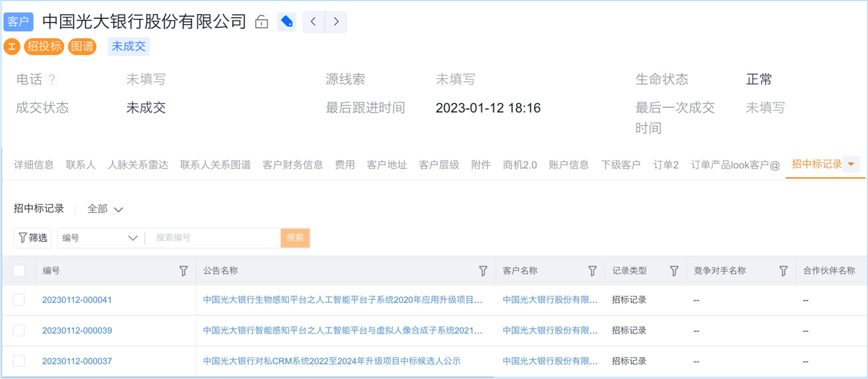Filter the 竞争对手名称 column
This screenshot has width=868, height=379.
pyautogui.click(x=784, y=271)
